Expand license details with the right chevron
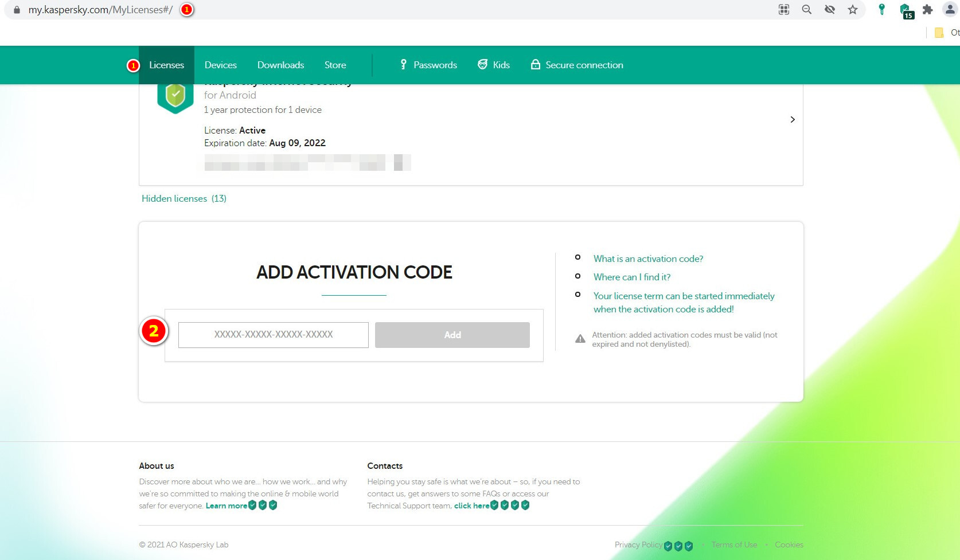The height and width of the screenshot is (560, 960). pyautogui.click(x=793, y=119)
